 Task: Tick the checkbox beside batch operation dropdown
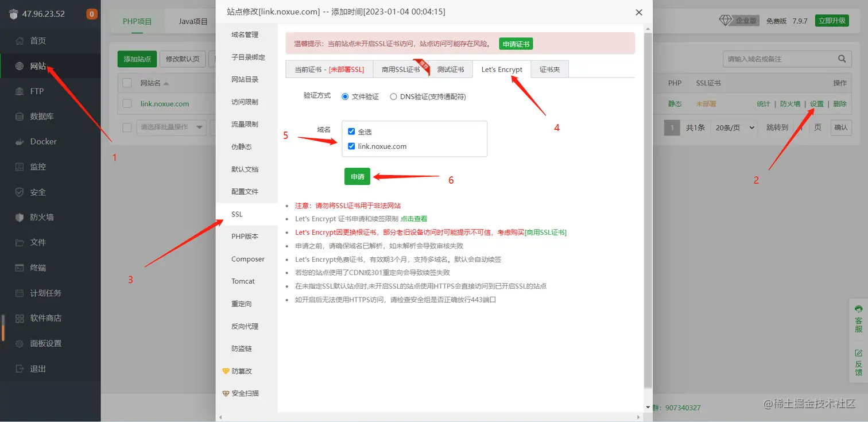[127, 127]
